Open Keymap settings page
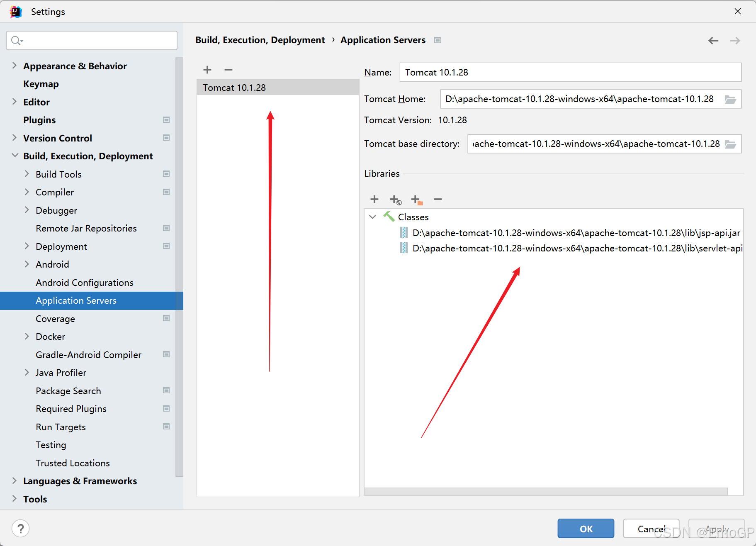This screenshot has height=546, width=756. coord(41,84)
